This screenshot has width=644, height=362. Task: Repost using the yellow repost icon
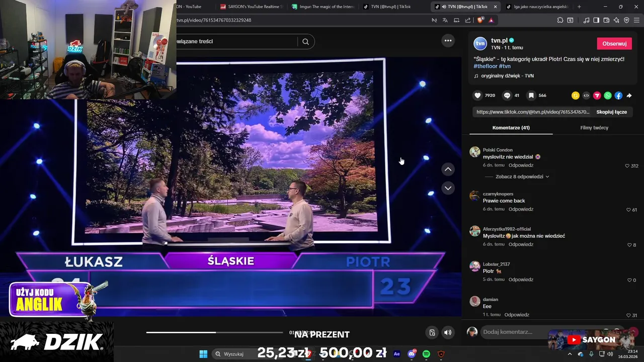[576, 96]
